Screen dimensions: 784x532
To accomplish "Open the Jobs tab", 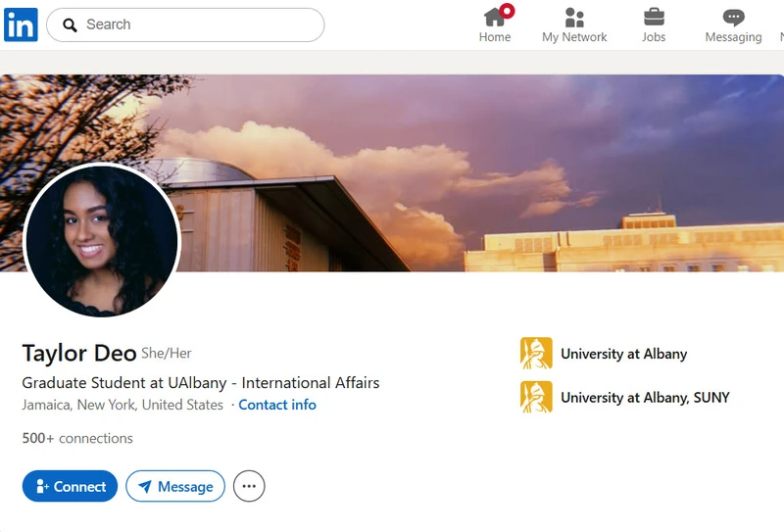I will coord(654,25).
